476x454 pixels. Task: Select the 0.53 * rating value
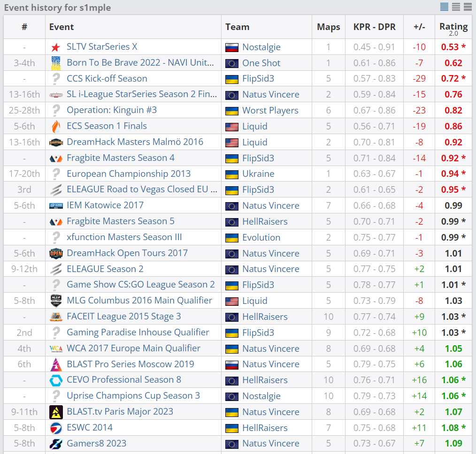tap(453, 47)
